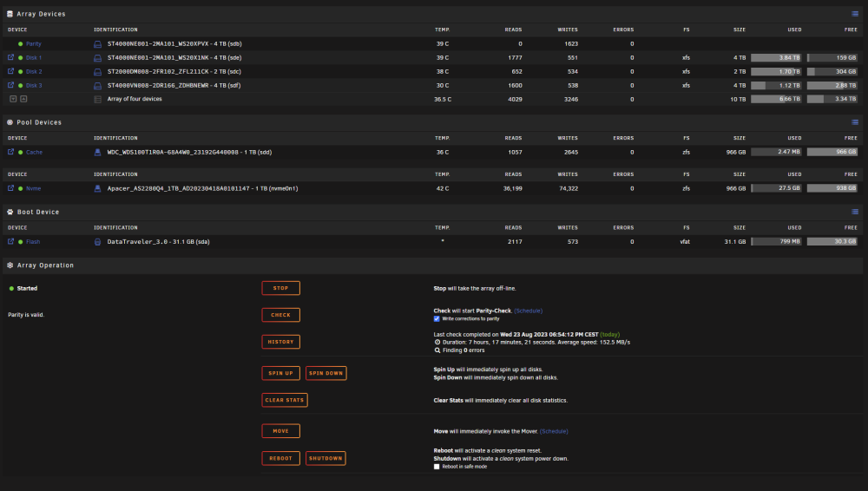Open the Disk 3 external view icon
Image resolution: width=868 pixels, height=491 pixels.
(x=10, y=85)
